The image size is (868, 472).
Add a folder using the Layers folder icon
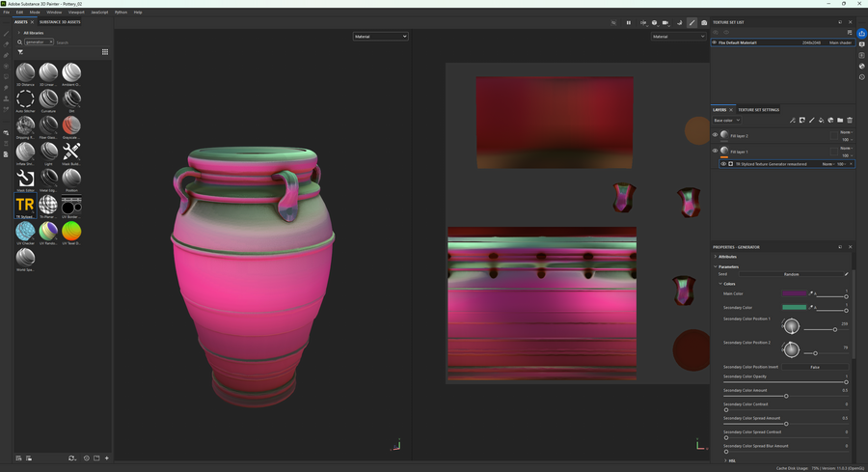pos(840,121)
